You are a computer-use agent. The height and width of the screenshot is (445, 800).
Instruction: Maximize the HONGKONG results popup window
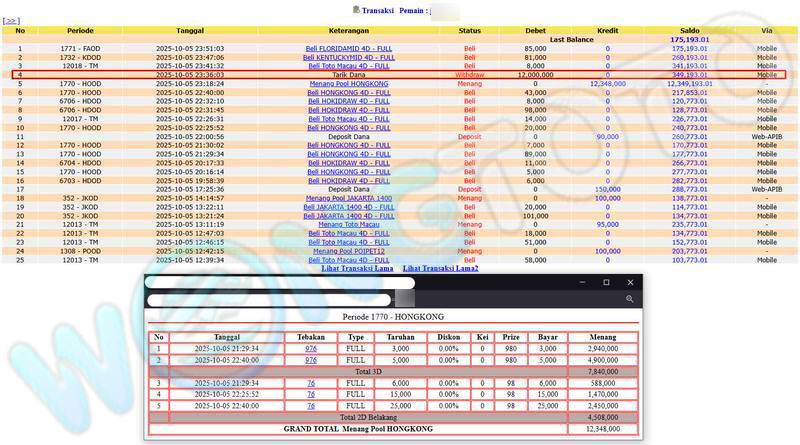(x=606, y=282)
